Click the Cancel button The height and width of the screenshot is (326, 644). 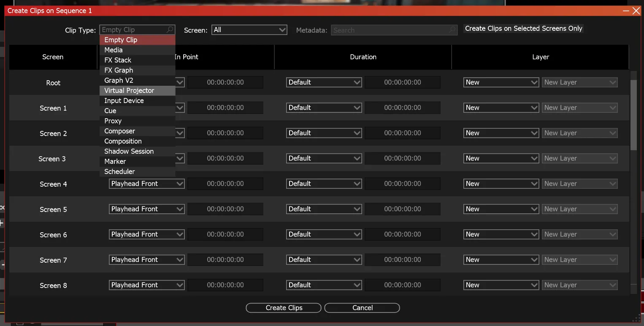coord(362,308)
